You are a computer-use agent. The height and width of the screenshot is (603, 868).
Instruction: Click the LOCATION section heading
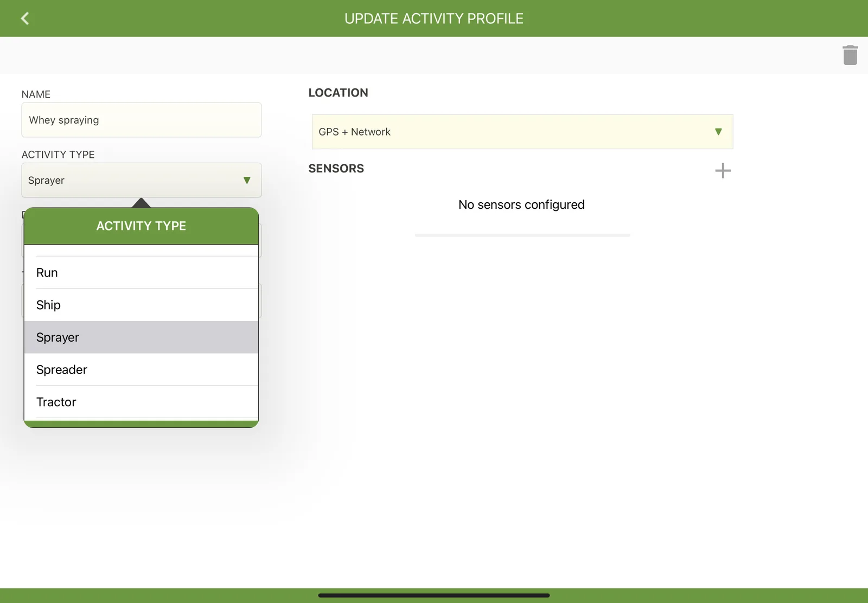click(x=338, y=93)
